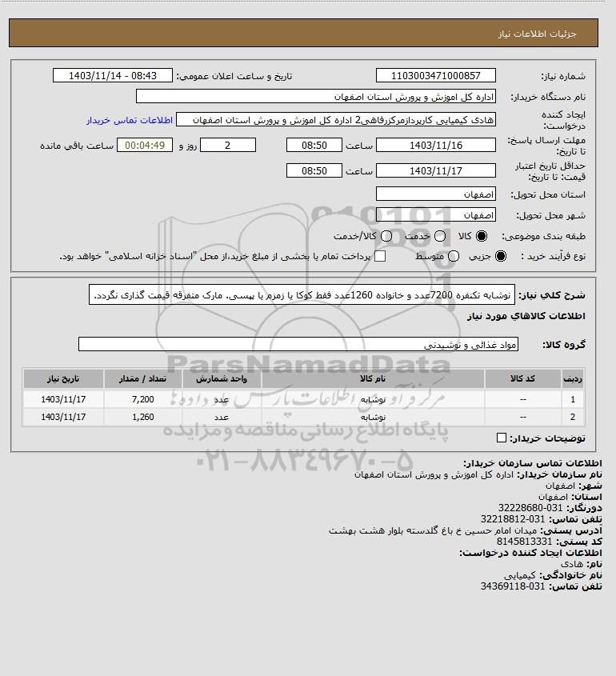616x676 pixels.
Task: Click the family name کیمیایی
Action: 520,575
